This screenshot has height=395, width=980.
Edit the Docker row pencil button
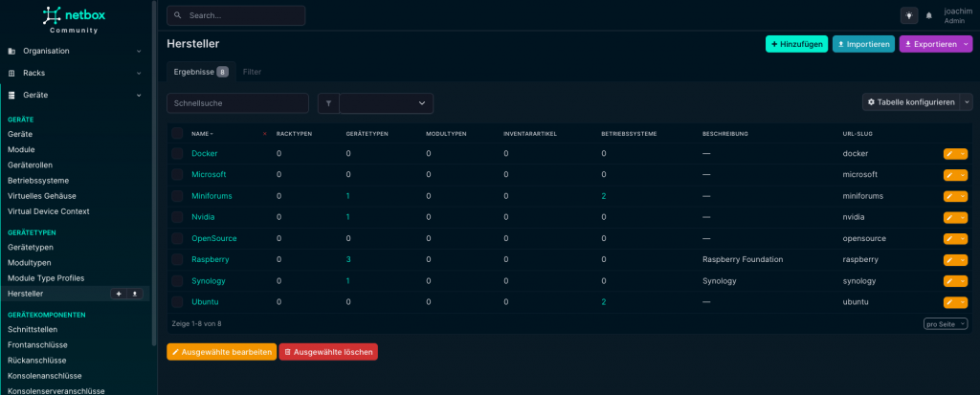click(949, 154)
